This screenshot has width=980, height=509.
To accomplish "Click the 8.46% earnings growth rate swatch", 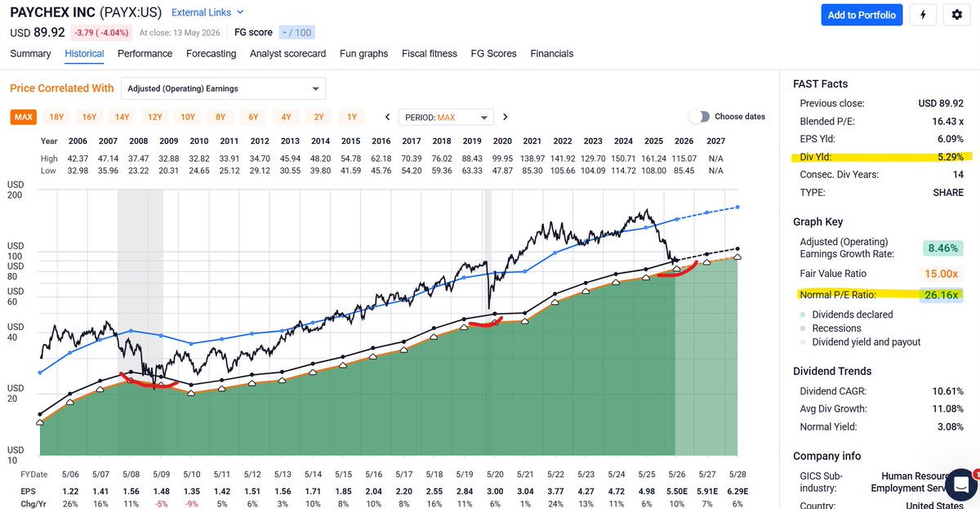I will tap(942, 247).
